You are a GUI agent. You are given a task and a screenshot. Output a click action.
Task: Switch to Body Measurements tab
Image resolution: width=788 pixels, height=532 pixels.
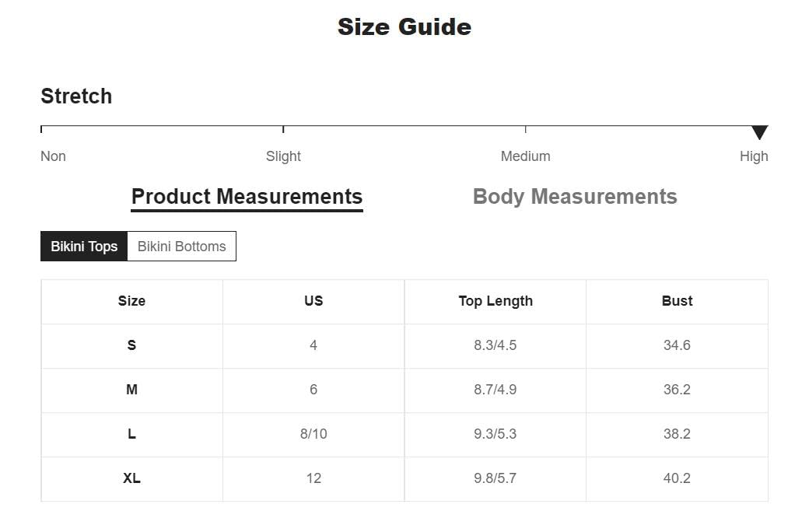pos(575,197)
